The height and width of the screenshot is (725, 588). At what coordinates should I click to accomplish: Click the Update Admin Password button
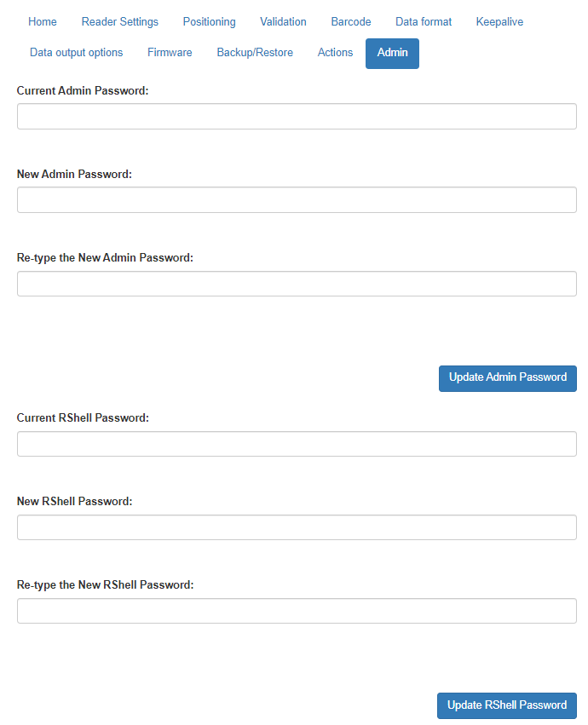[507, 377]
